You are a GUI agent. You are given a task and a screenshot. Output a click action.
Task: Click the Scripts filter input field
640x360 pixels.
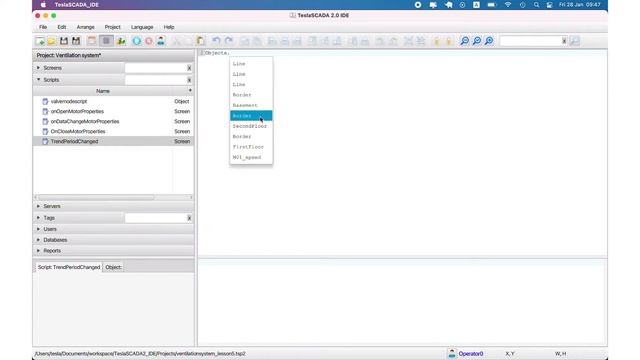(x=156, y=80)
